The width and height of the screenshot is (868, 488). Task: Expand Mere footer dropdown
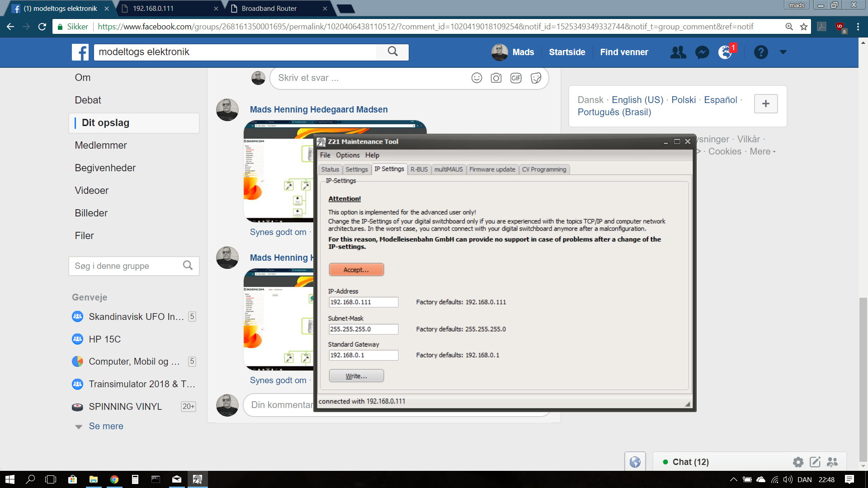pos(762,152)
